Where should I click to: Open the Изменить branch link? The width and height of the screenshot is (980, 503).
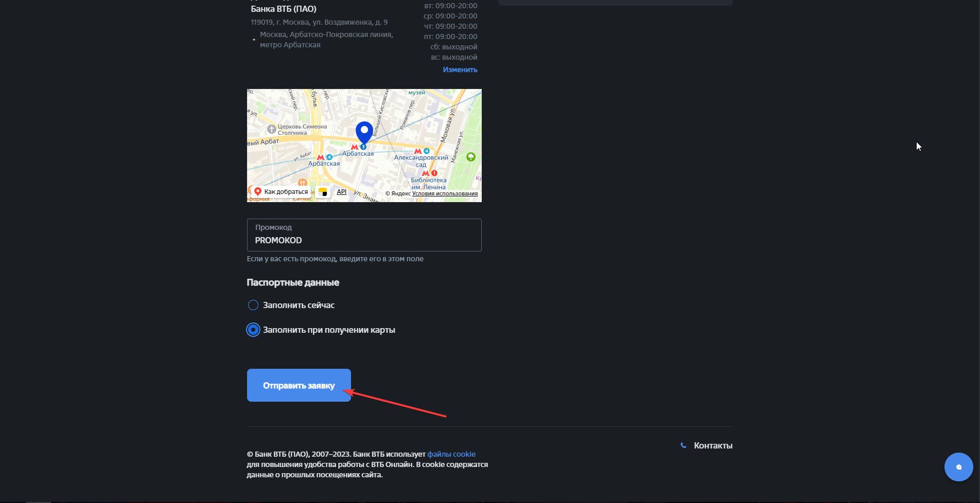click(460, 69)
